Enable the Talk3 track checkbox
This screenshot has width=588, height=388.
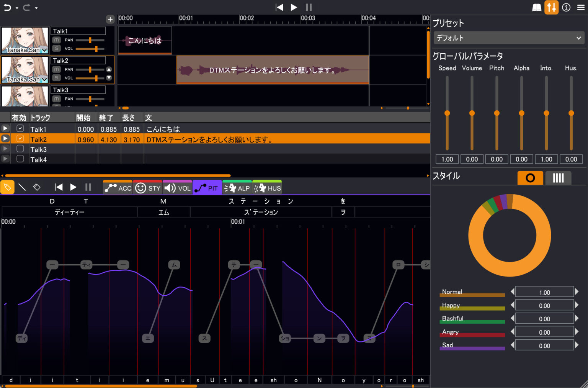click(20, 149)
